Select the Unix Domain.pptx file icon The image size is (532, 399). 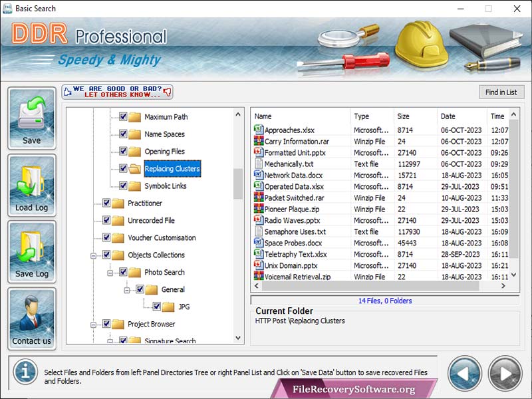pyautogui.click(x=259, y=265)
